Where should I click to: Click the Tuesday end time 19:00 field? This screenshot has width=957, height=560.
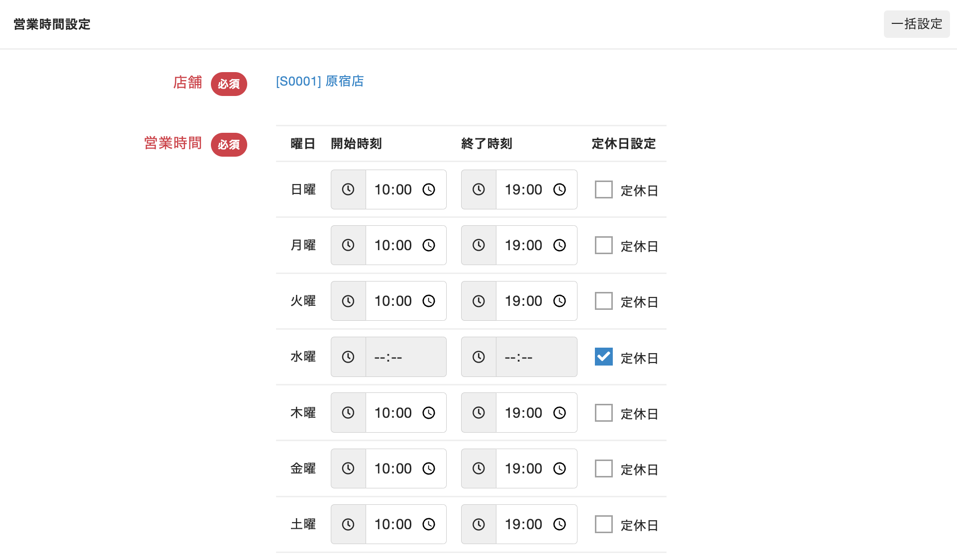tap(523, 301)
